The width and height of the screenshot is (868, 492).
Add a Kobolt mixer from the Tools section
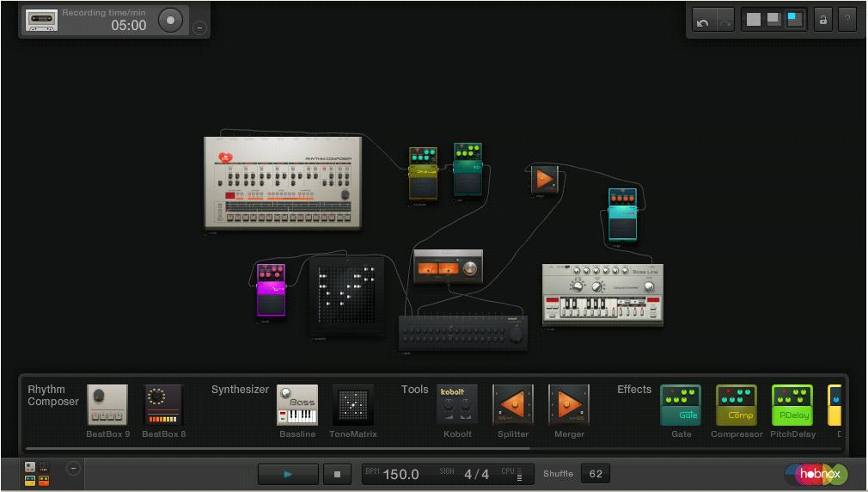click(x=458, y=405)
